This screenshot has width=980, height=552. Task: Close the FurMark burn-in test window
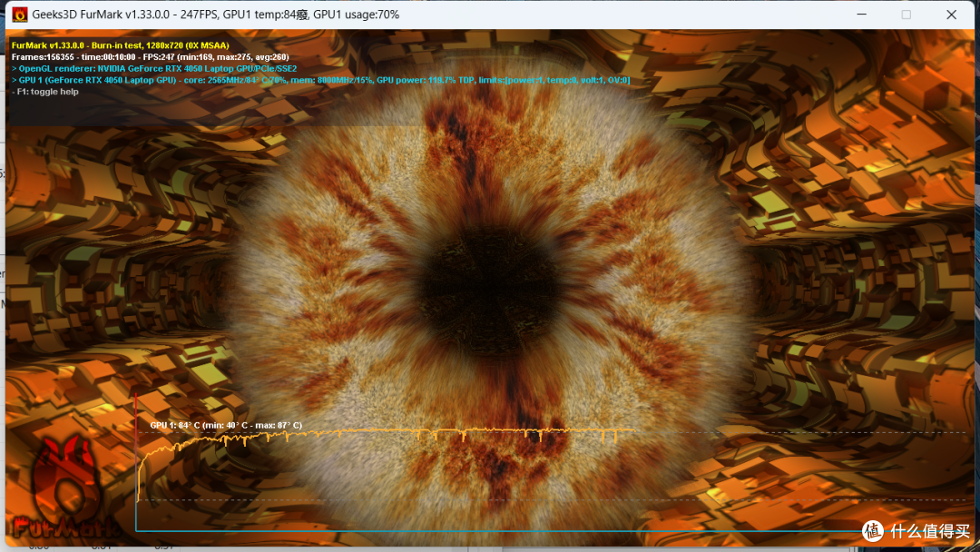tap(951, 15)
